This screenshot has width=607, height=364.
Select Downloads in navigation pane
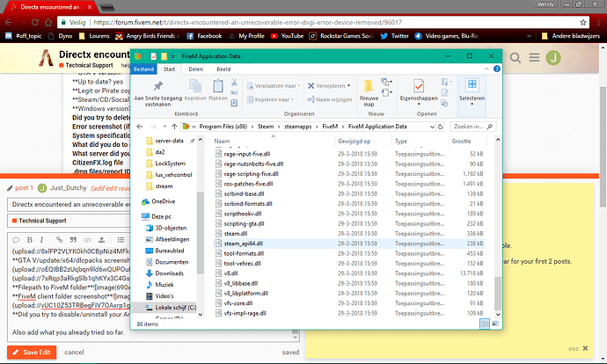(169, 273)
